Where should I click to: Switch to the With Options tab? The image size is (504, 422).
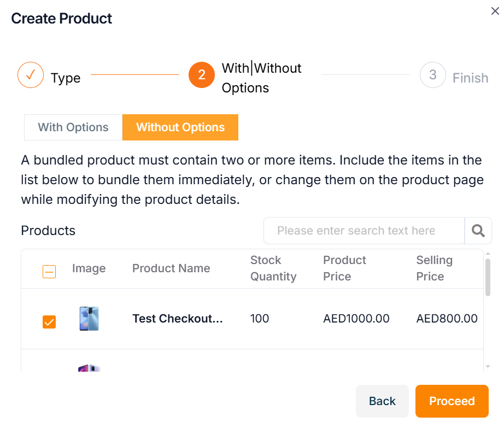click(73, 127)
